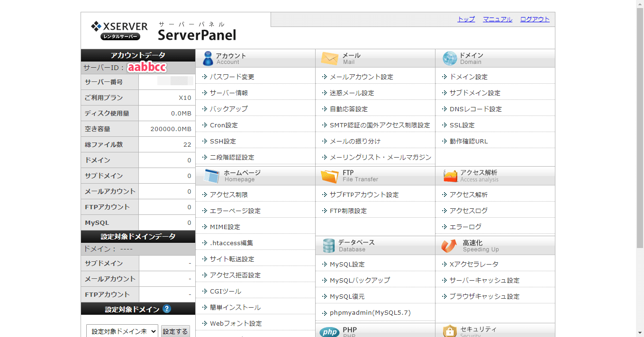Click the 総ファイル数 value 22
The width and height of the screenshot is (644, 337).
187,145
